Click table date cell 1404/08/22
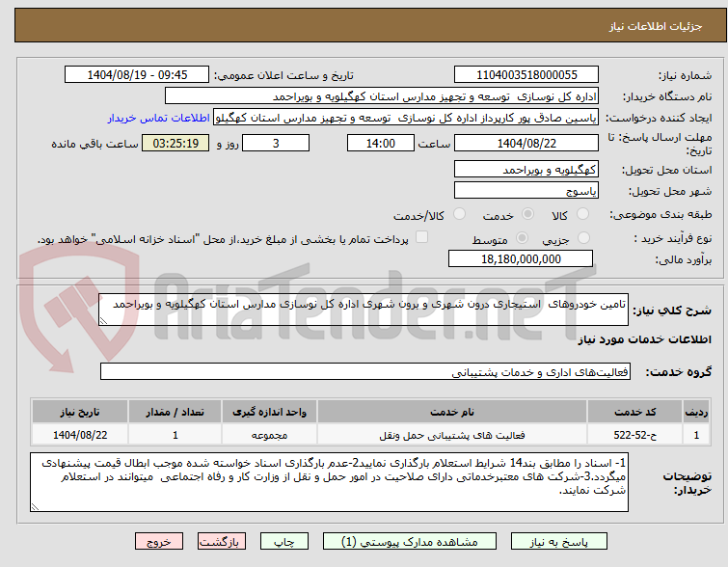This screenshot has height=567, width=728. pos(80,435)
